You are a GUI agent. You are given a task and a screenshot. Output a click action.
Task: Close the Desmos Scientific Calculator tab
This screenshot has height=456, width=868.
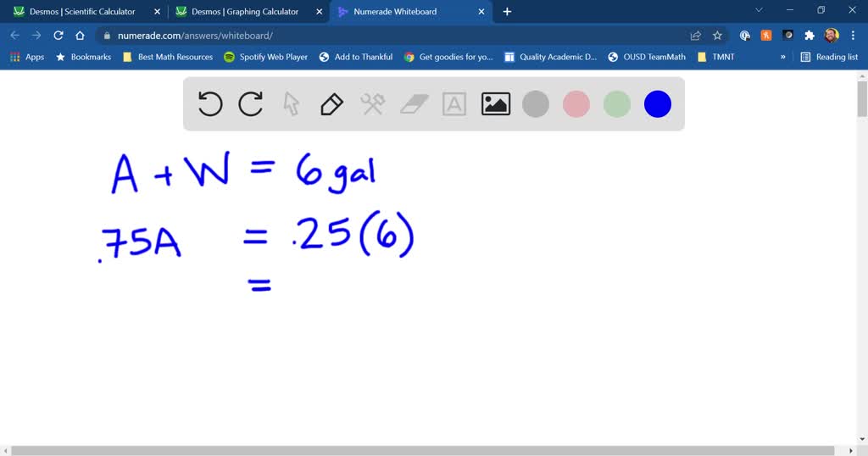[x=157, y=12]
